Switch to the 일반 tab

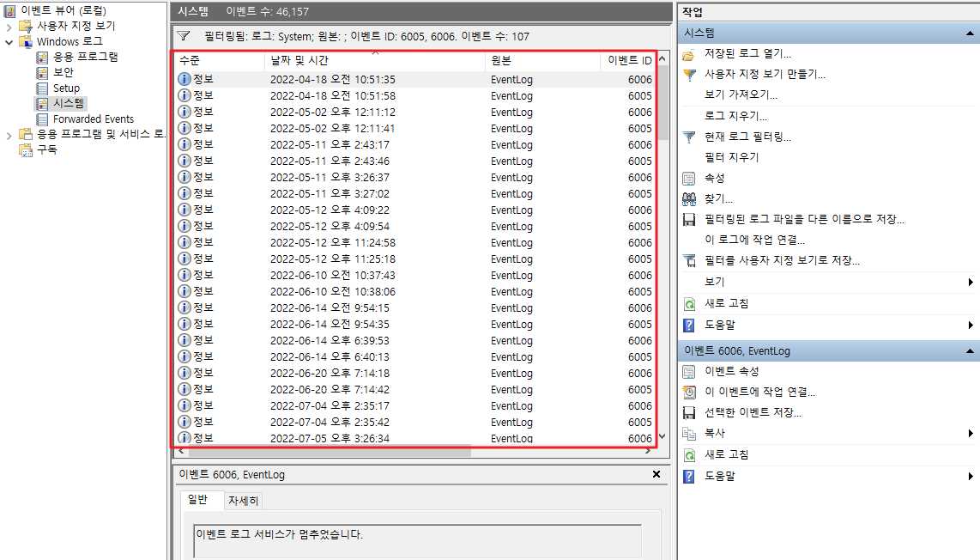197,499
